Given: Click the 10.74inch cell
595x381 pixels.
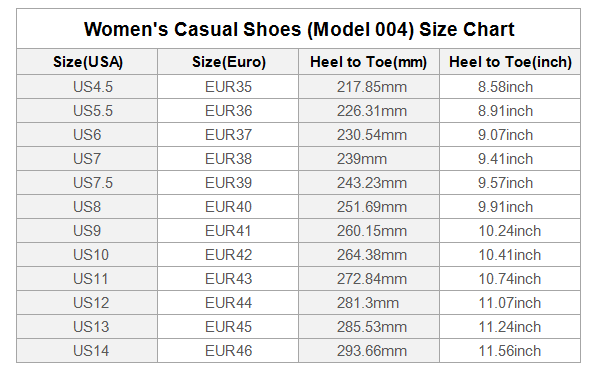Looking at the screenshot, I should tap(510, 279).
